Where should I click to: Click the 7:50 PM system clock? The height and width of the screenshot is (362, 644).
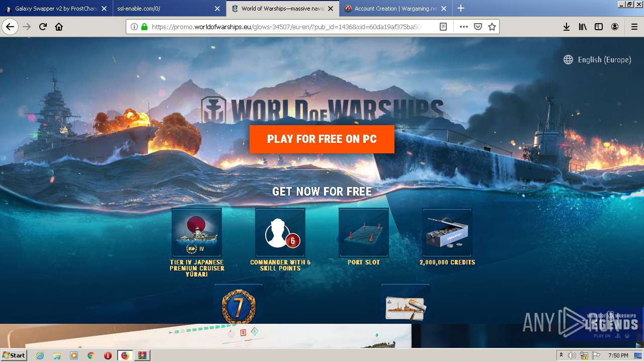coord(618,355)
